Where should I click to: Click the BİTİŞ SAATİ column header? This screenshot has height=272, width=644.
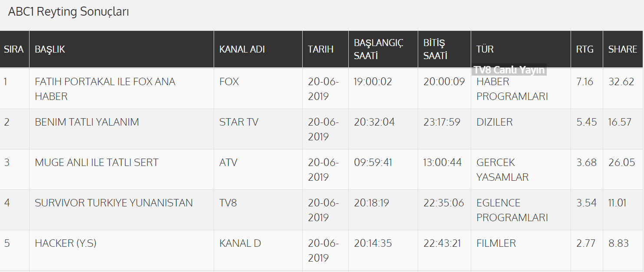[x=435, y=49]
